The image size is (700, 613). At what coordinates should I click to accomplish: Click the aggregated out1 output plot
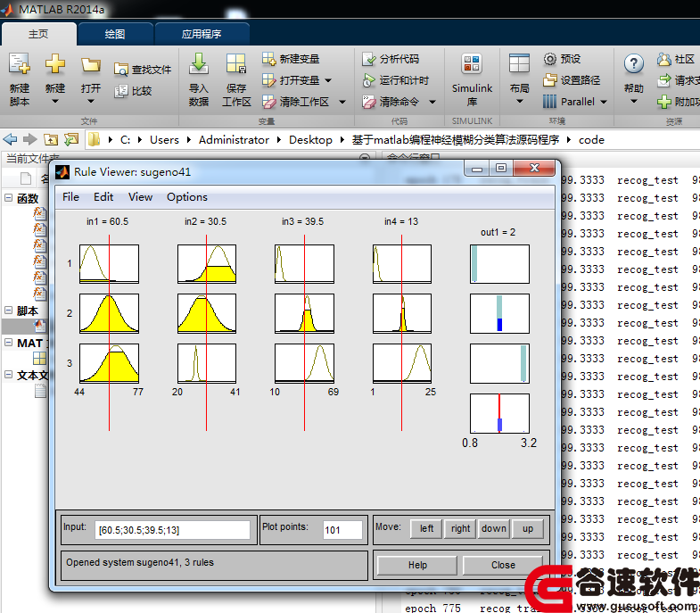(x=499, y=413)
